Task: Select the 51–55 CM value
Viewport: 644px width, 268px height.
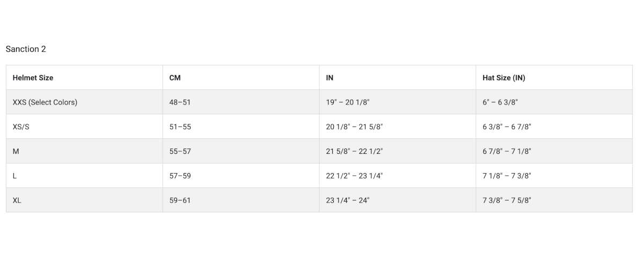Action: point(180,127)
